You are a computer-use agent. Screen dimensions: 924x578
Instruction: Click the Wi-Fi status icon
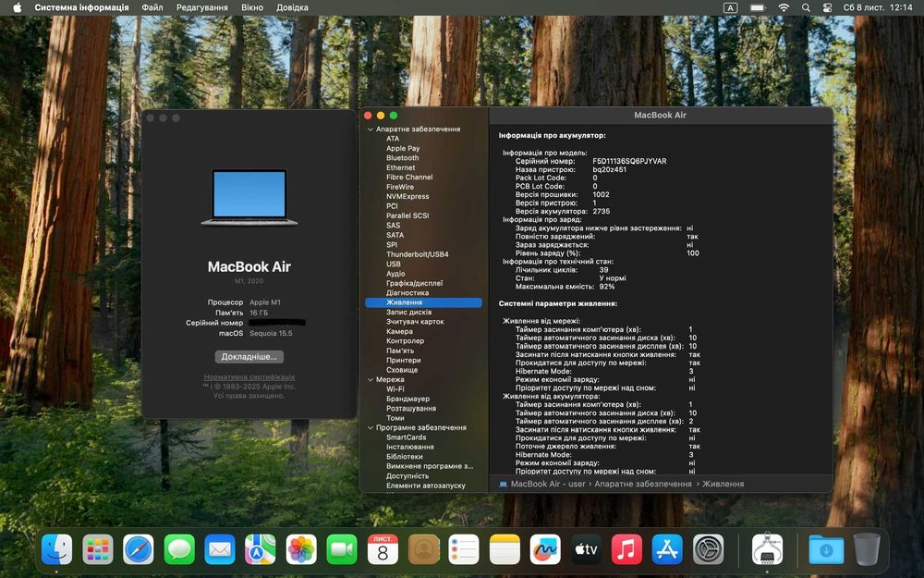click(784, 7)
